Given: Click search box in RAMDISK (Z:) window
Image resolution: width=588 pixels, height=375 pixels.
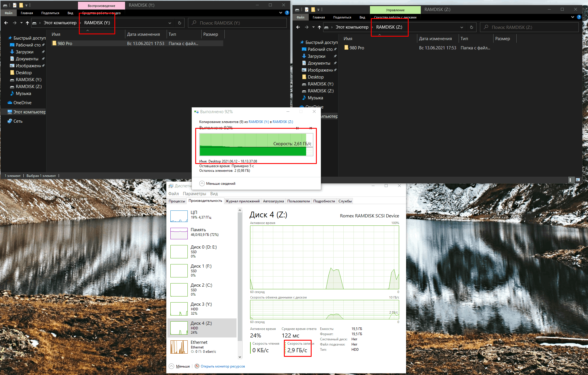Looking at the screenshot, I should click(x=529, y=27).
